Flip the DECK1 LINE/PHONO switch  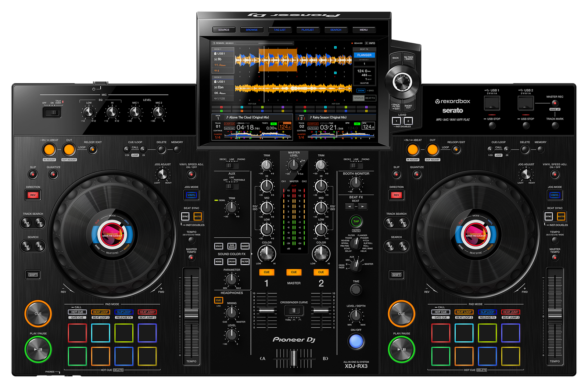(x=232, y=166)
